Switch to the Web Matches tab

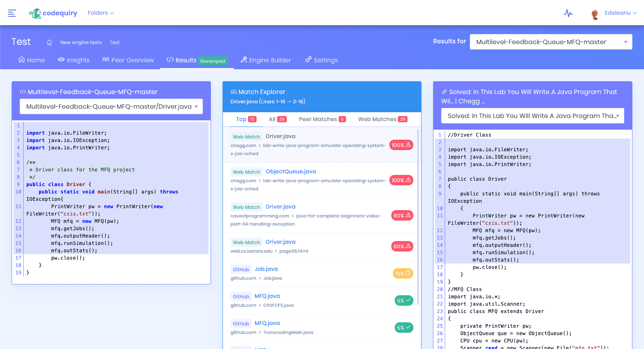click(382, 119)
